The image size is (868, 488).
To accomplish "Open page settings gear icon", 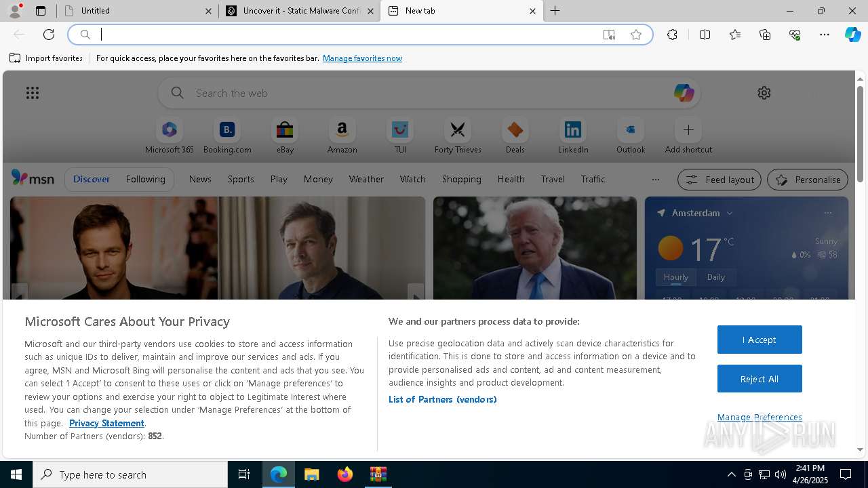I will pyautogui.click(x=764, y=93).
